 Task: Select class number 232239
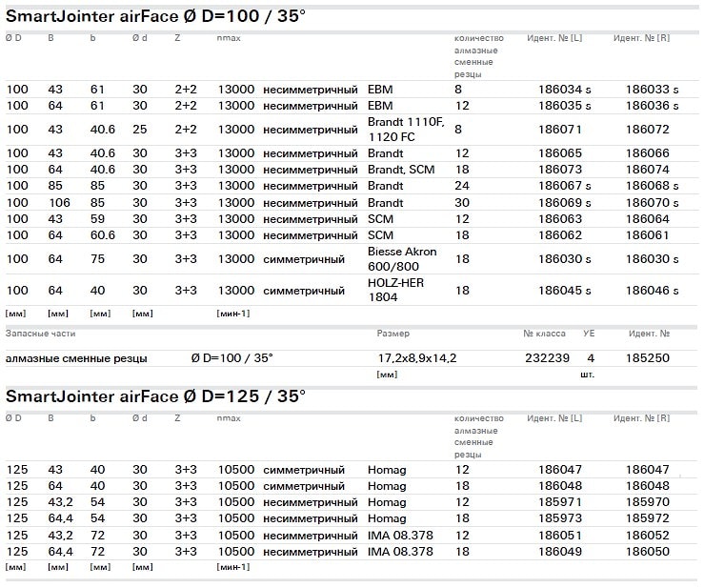pos(547,358)
